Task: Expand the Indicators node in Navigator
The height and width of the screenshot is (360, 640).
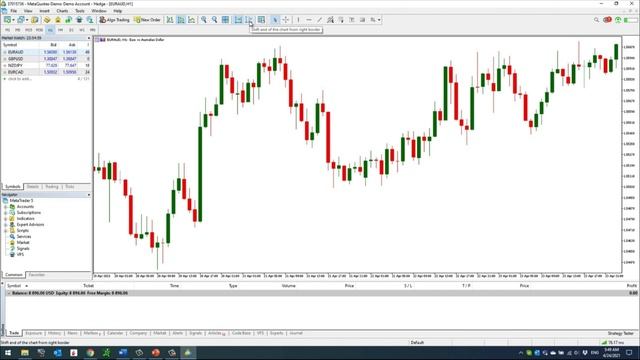Action: coord(6,218)
